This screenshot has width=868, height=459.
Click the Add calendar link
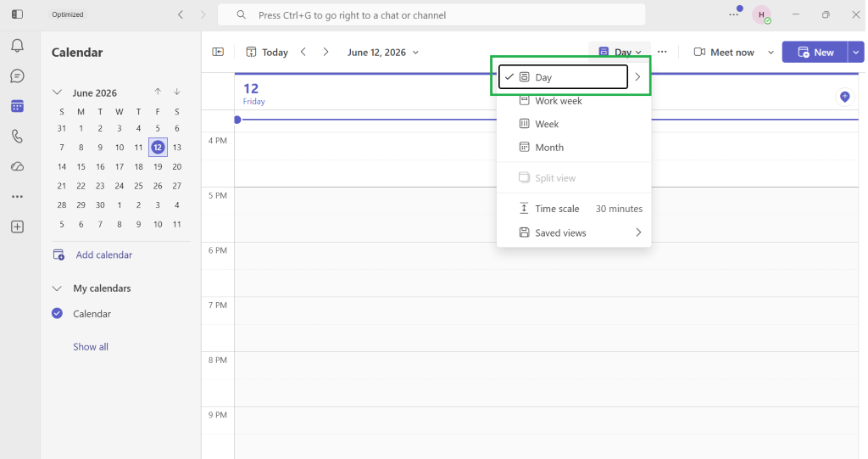coord(104,255)
